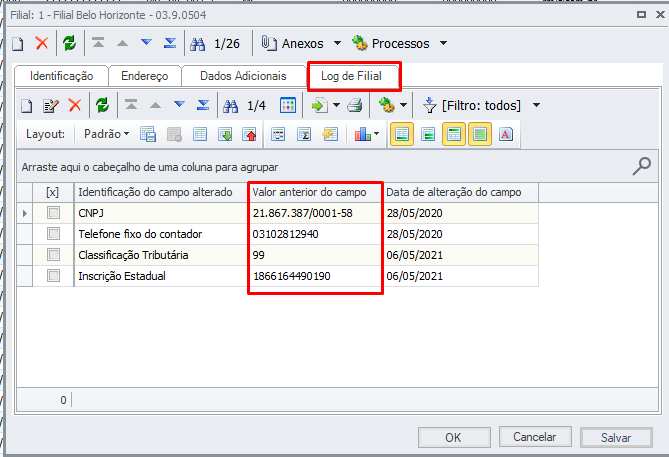The image size is (669, 457).
Task: Select the cell 21.867.387/0001-58
Action: click(x=316, y=213)
